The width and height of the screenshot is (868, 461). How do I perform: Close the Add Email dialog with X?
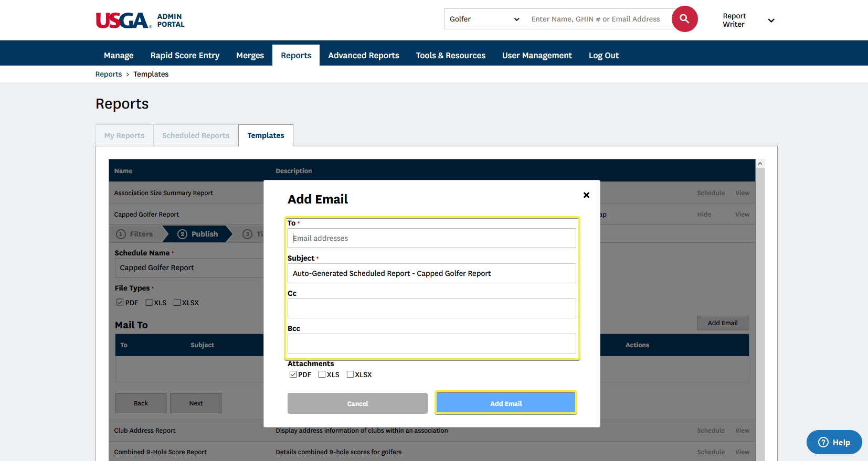tap(586, 195)
